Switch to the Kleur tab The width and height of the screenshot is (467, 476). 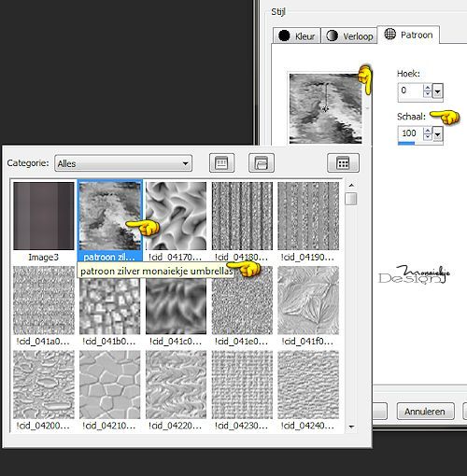(297, 35)
